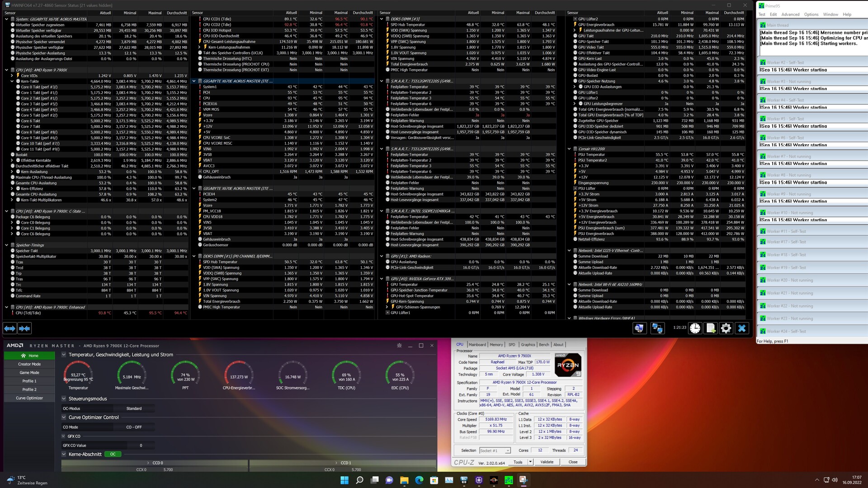Open HWiNFO sensor settings gear icon
Screen dimensions: 868x488
pyautogui.click(x=726, y=328)
